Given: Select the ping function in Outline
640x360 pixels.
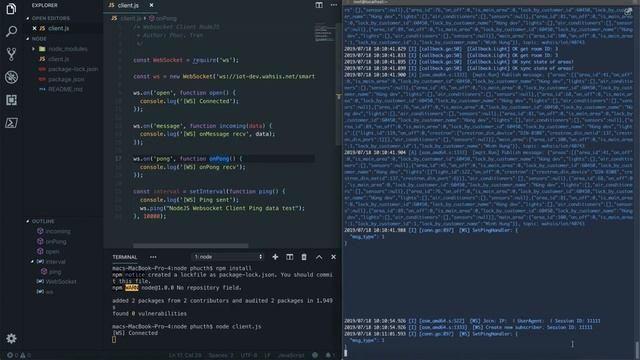Looking at the screenshot, I should point(55,271).
